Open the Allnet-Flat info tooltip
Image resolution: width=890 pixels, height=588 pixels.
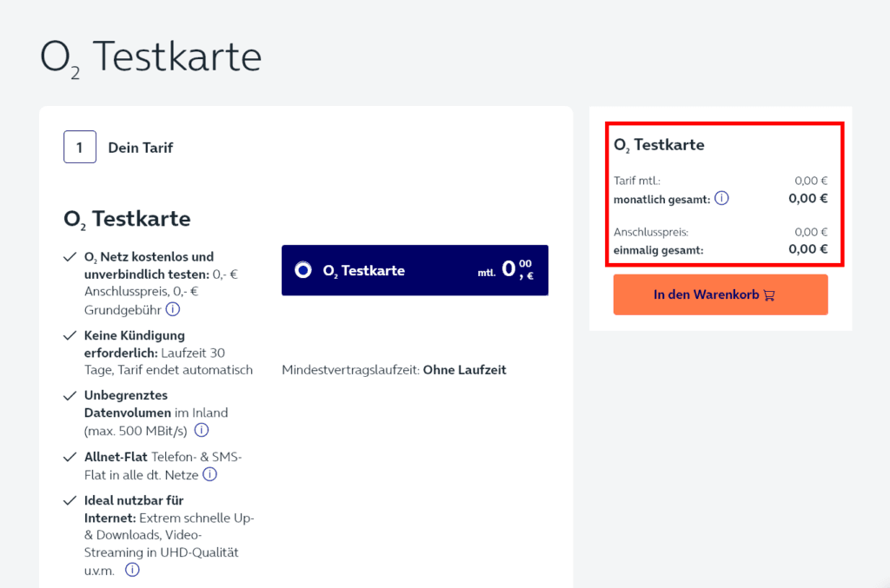pos(209,475)
